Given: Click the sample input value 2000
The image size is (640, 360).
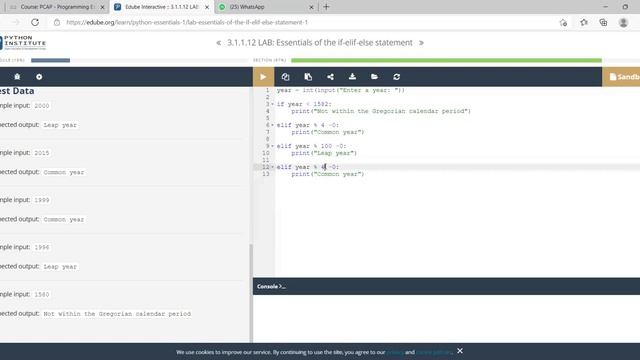Looking at the screenshot, I should point(42,106).
